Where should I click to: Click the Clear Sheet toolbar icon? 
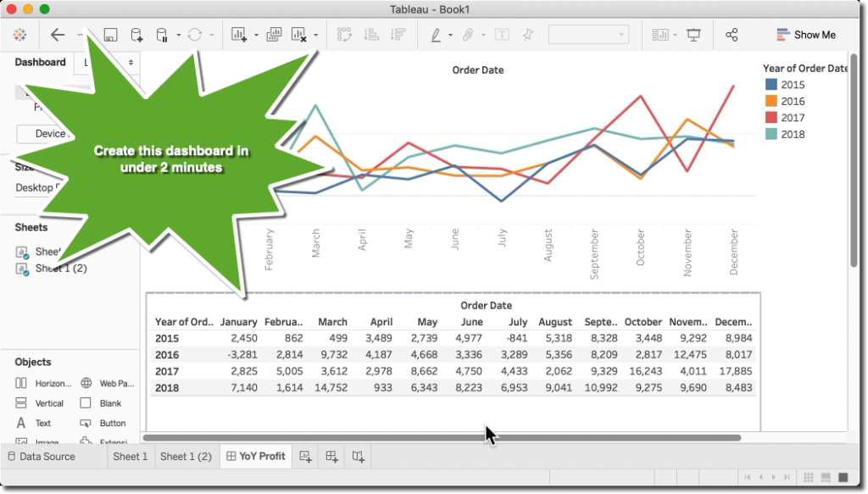pos(299,35)
